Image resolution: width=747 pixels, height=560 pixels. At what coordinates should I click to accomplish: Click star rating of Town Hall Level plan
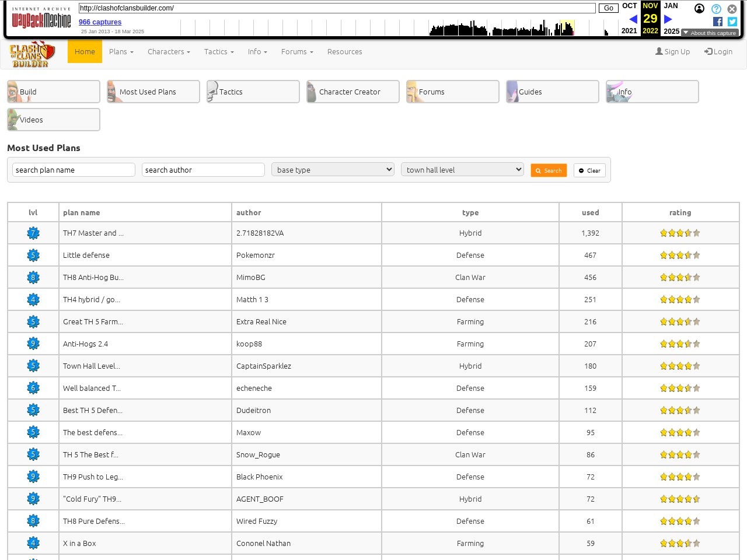point(680,366)
